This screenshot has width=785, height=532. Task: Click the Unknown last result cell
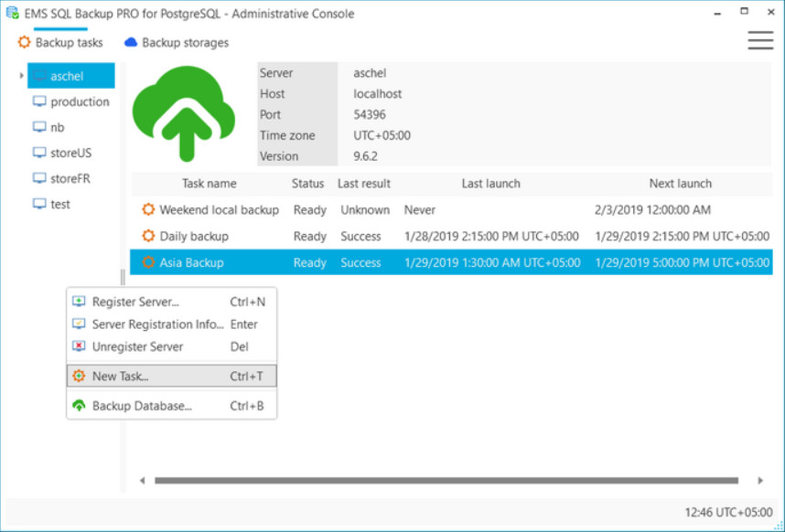click(x=365, y=210)
